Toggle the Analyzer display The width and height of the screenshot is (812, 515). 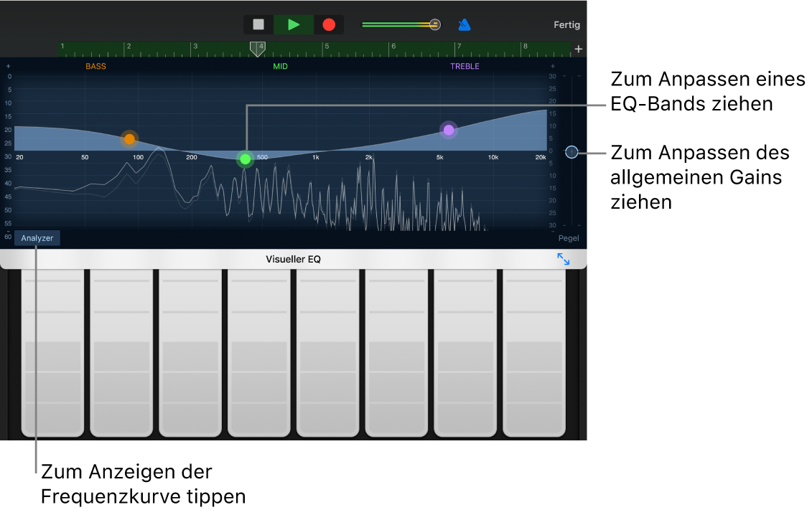click(36, 237)
